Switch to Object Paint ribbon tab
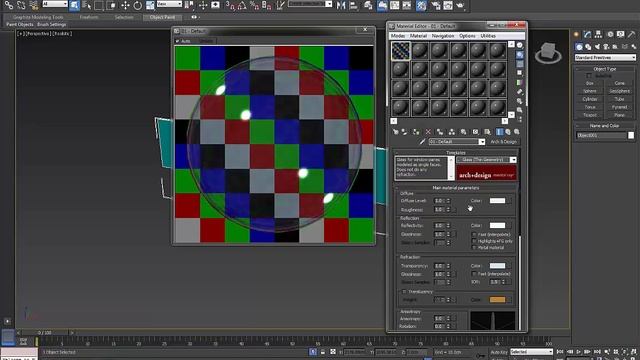Viewport: 640px width, 360px height. click(162, 17)
